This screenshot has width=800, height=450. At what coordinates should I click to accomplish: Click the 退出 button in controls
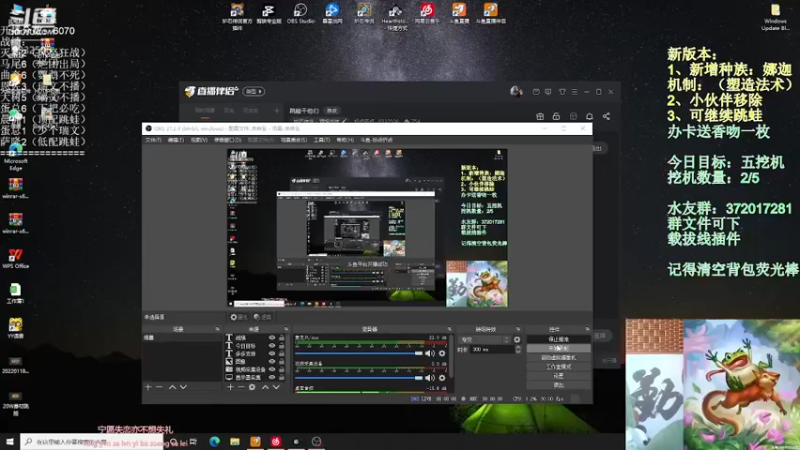pos(558,385)
